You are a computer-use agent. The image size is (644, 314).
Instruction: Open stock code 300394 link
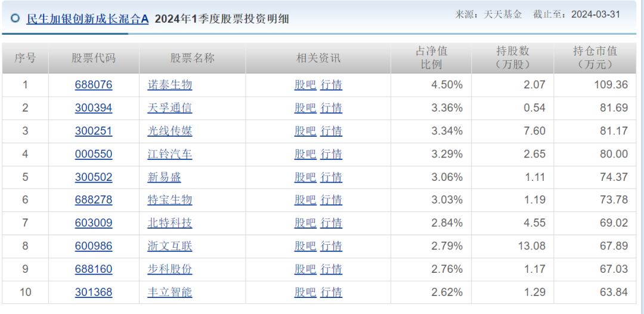[x=94, y=108]
